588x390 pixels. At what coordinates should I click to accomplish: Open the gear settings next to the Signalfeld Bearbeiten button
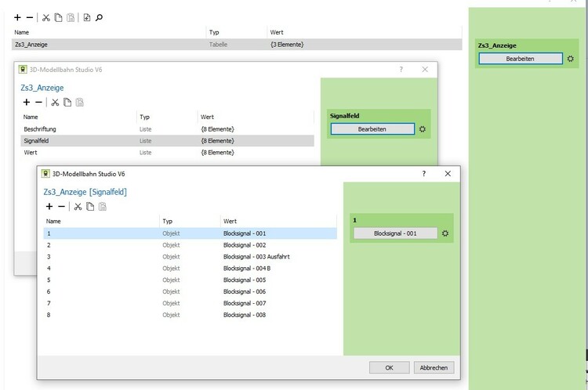pos(423,129)
